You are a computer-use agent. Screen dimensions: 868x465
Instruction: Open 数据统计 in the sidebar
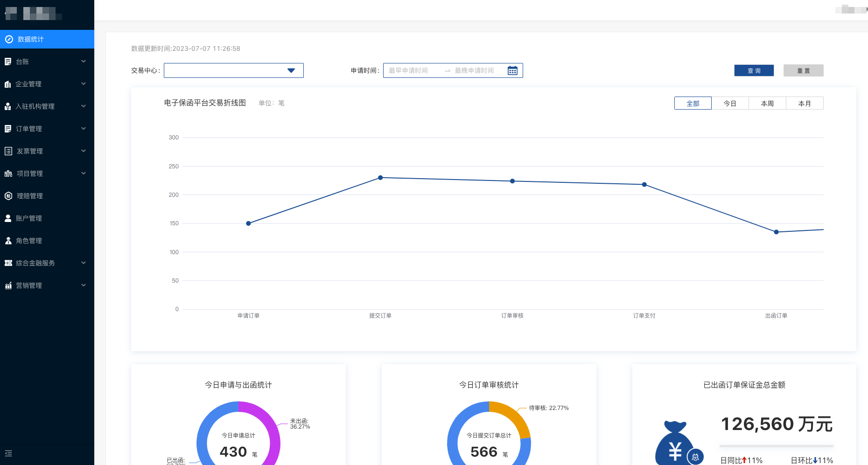click(x=47, y=39)
